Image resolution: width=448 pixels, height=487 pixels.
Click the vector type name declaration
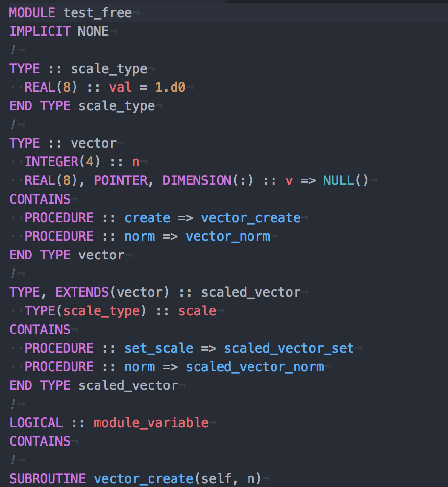tap(94, 144)
